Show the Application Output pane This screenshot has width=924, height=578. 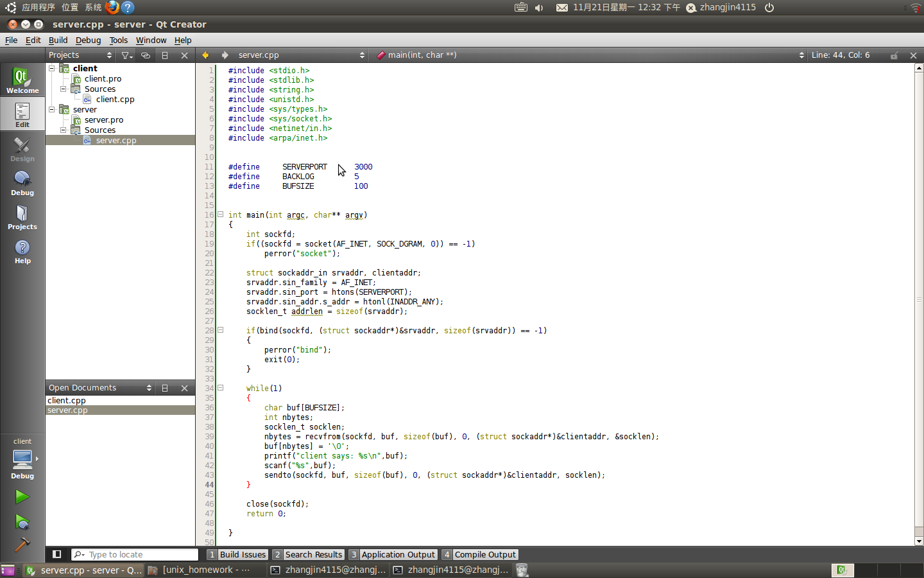393,554
